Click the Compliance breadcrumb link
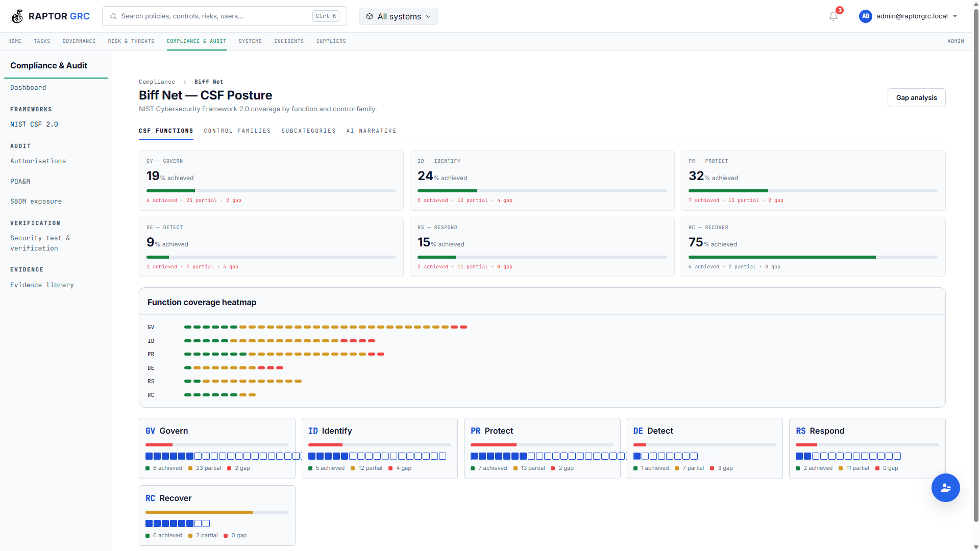Screen dimensions: 980x551 [157, 82]
